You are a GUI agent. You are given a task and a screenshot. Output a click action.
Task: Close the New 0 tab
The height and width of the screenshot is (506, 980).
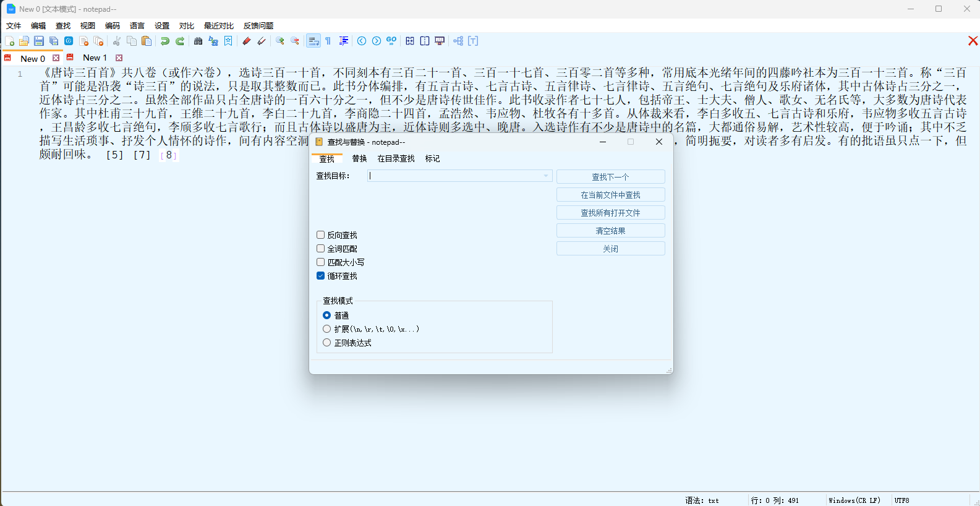click(x=56, y=58)
